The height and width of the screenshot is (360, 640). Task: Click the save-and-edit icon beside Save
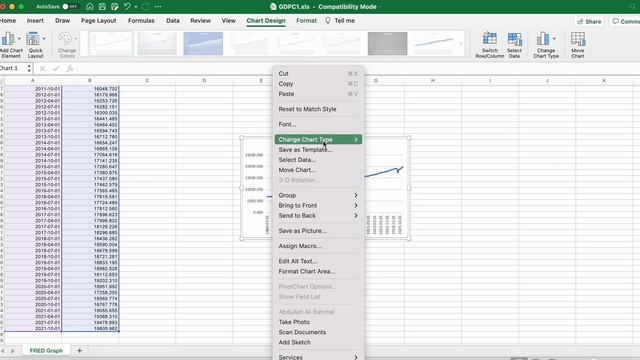tap(115, 7)
